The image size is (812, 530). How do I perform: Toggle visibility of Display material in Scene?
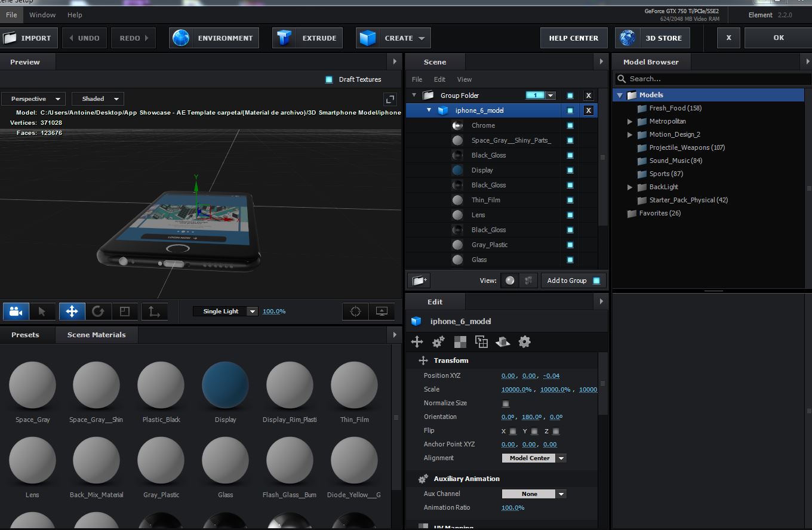570,170
